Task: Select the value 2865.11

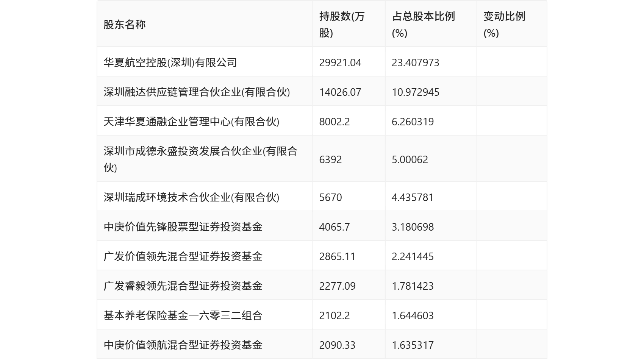Action: (337, 256)
